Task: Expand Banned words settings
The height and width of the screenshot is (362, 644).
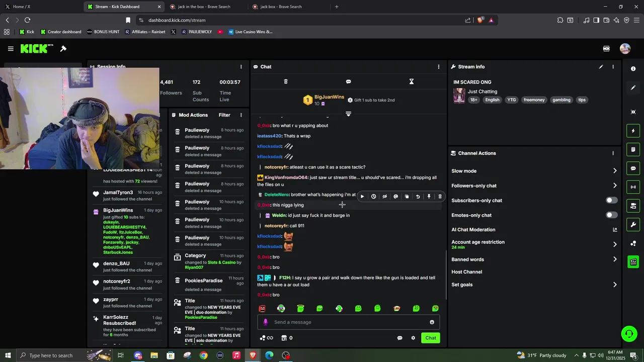Action: [614, 259]
